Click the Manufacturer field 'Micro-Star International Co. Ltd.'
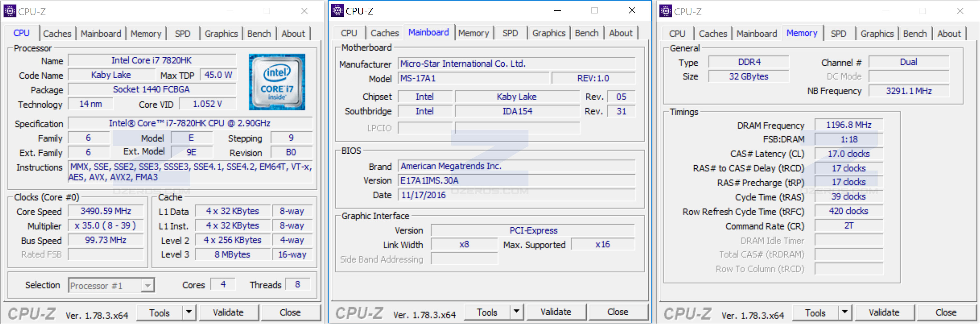Image resolution: width=980 pixels, height=324 pixels. [x=517, y=63]
